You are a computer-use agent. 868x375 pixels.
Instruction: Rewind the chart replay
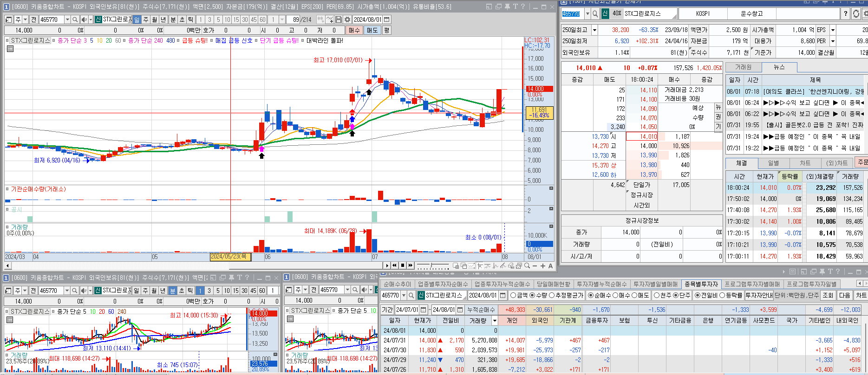click(394, 265)
